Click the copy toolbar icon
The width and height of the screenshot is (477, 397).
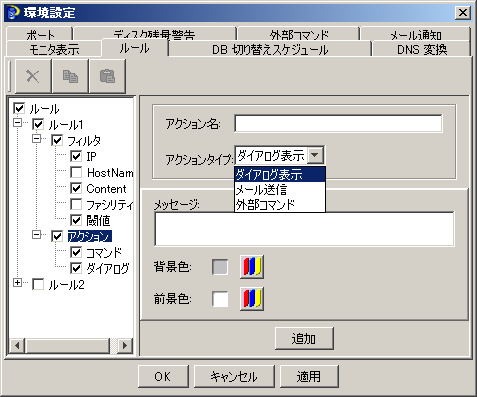click(x=70, y=76)
